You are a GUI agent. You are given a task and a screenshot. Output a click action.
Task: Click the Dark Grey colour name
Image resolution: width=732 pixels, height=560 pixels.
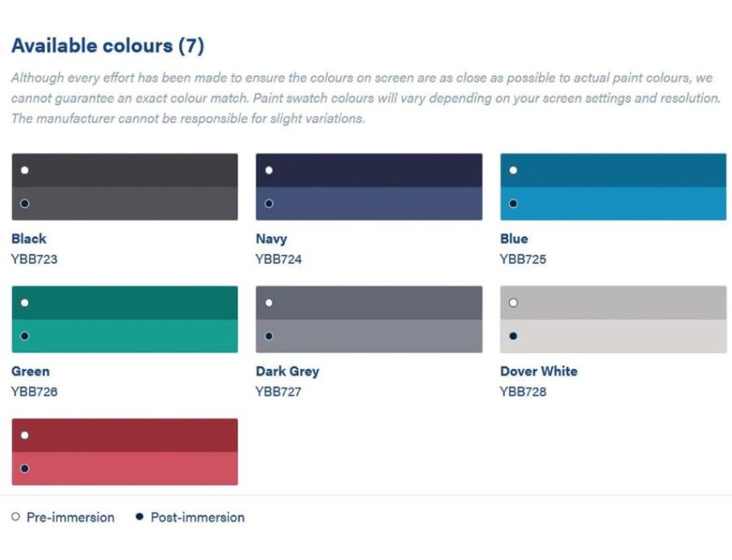pos(288,371)
